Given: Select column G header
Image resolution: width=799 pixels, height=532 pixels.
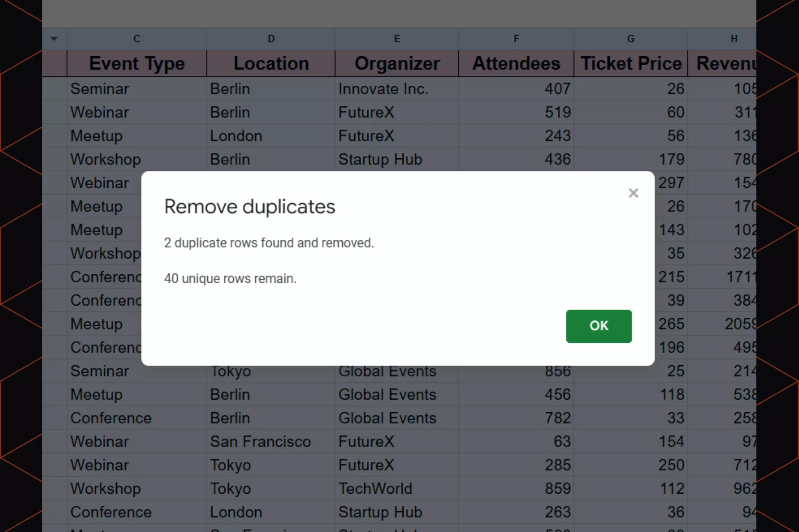Looking at the screenshot, I should click(x=631, y=39).
